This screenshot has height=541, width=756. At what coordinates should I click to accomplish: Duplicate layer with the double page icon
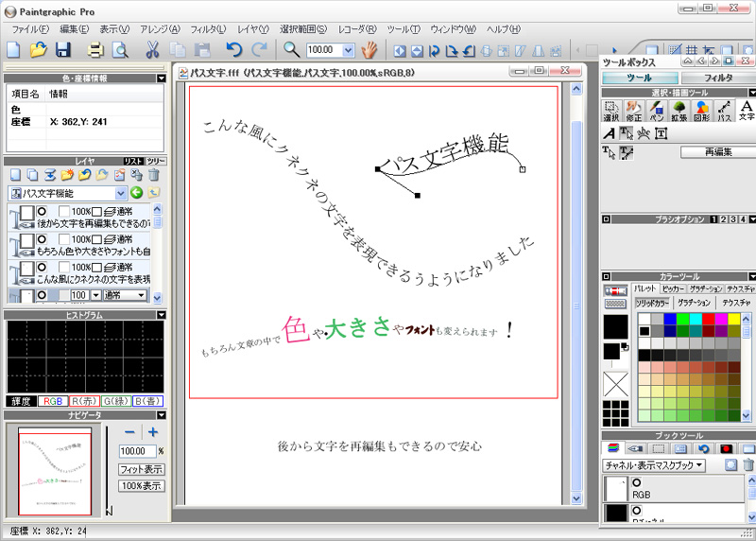(32, 175)
